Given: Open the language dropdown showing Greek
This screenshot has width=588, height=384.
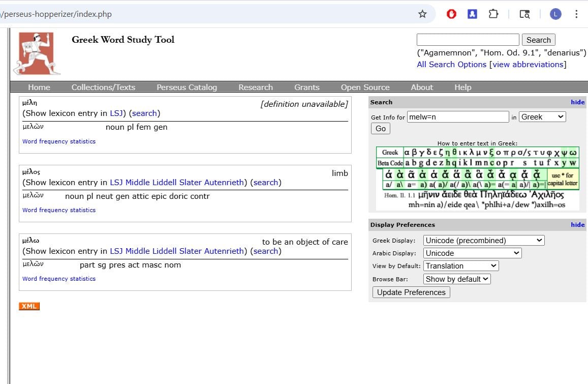Looking at the screenshot, I should coord(542,117).
